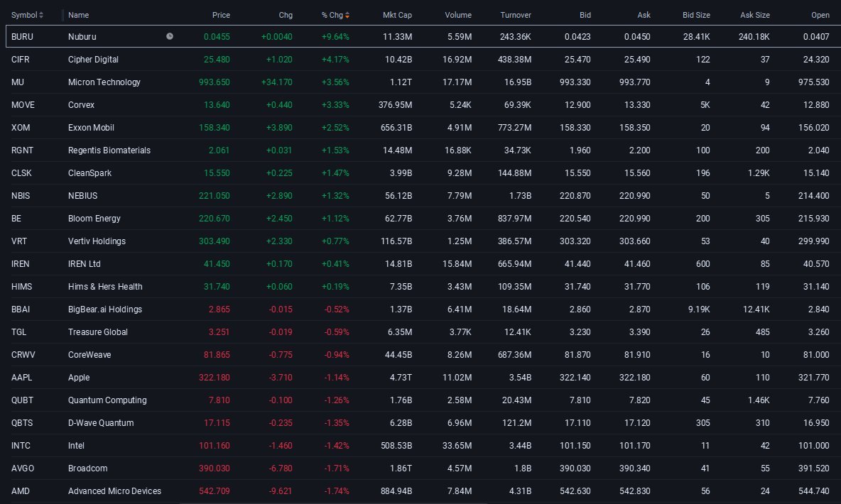Viewport: 841px width, 504px height.
Task: Click the Hims & Hers Health name
Action: pyautogui.click(x=105, y=286)
